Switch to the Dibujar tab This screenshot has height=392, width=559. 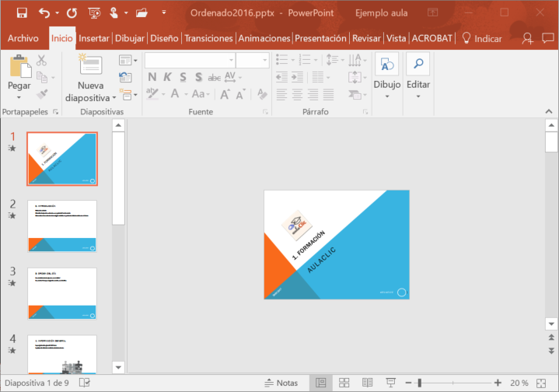pos(130,38)
